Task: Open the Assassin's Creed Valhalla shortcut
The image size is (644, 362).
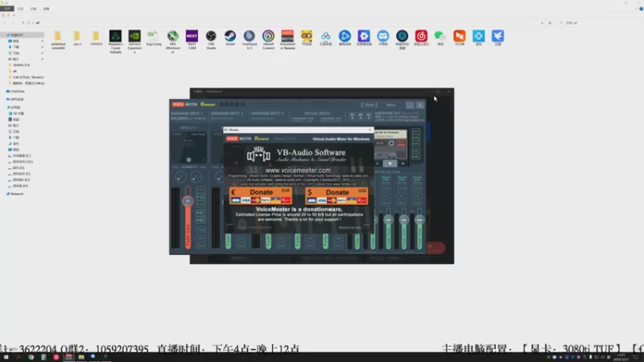Action: tap(115, 42)
